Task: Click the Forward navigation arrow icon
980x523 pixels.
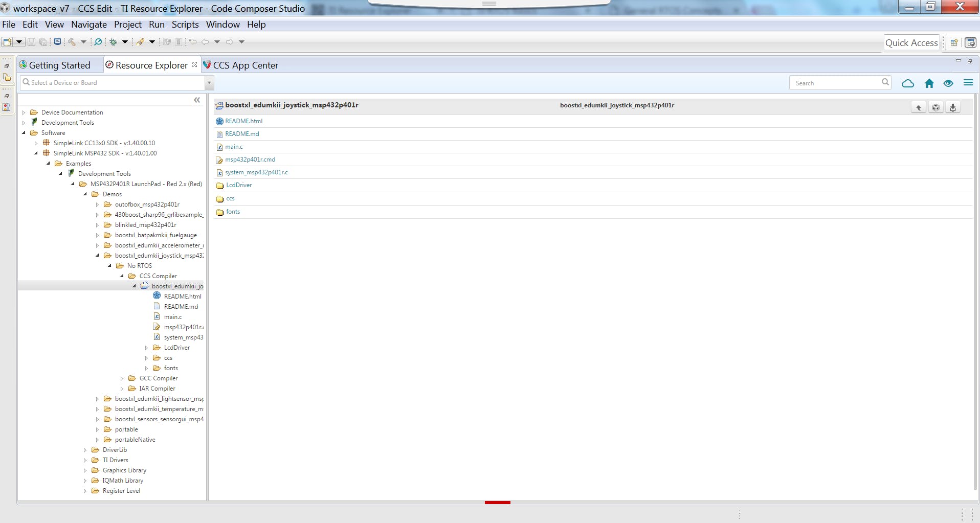Action: 230,42
